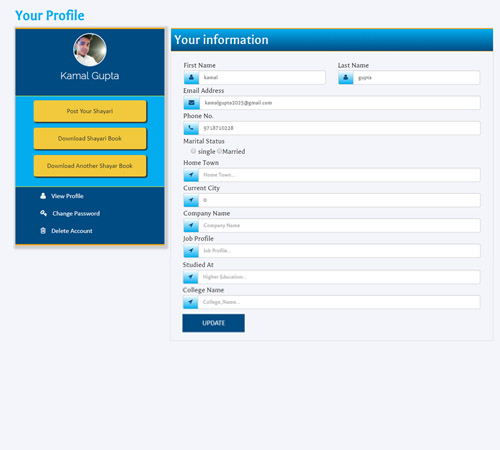The width and height of the screenshot is (500, 450).
Task: Click the key icon next to Change Password
Action: pyautogui.click(x=43, y=213)
